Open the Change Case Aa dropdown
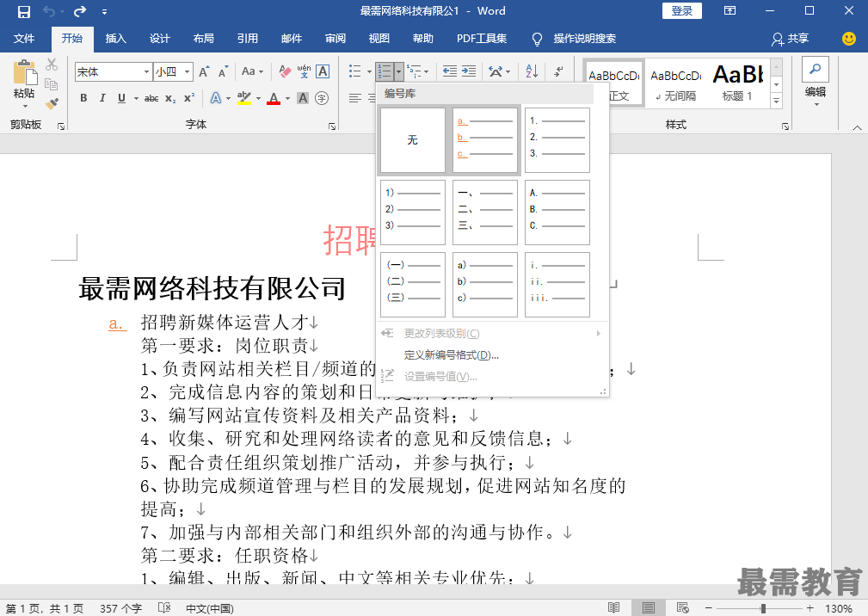Image resolution: width=868 pixels, height=616 pixels. pos(252,71)
